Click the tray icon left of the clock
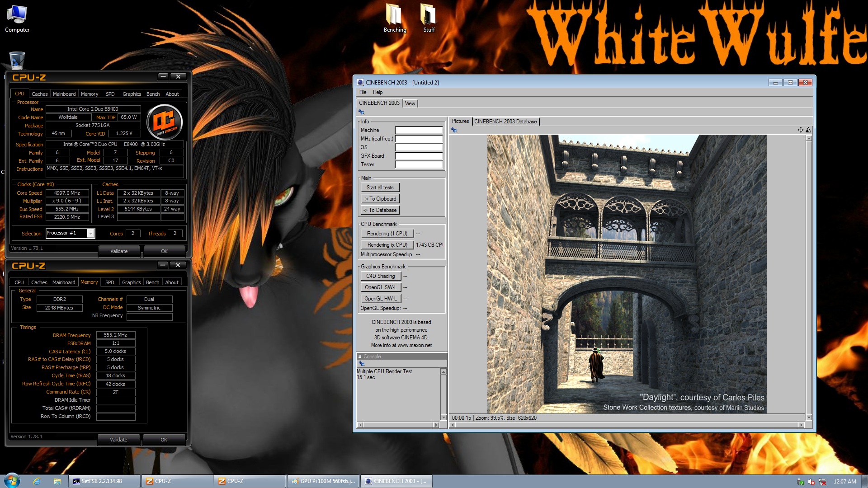The height and width of the screenshot is (488, 868). pos(822,482)
